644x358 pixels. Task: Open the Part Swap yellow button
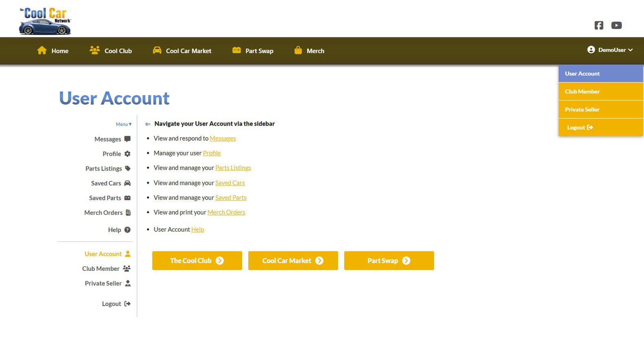tap(389, 261)
